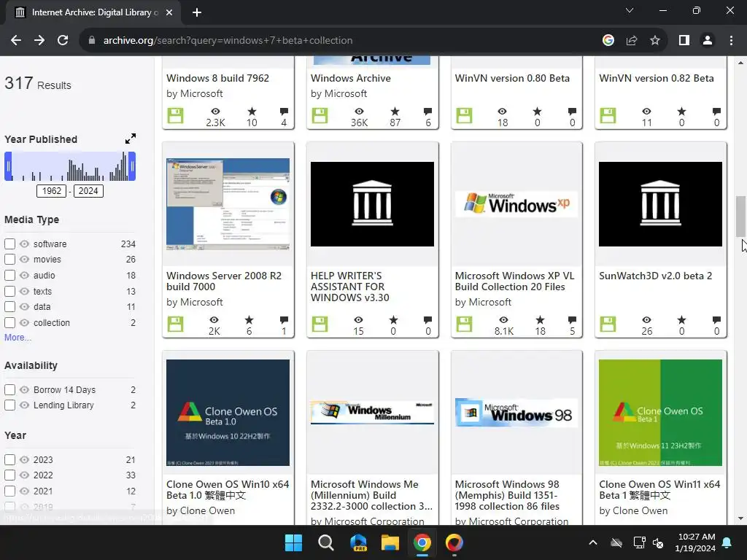The width and height of the screenshot is (747, 560).
Task: Share this page via share icon
Action: coord(632,41)
